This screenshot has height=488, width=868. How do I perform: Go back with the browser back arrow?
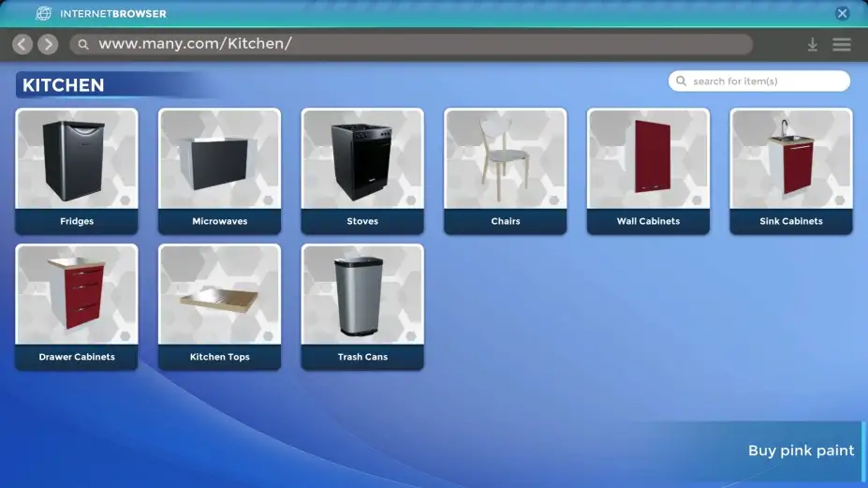[22, 44]
